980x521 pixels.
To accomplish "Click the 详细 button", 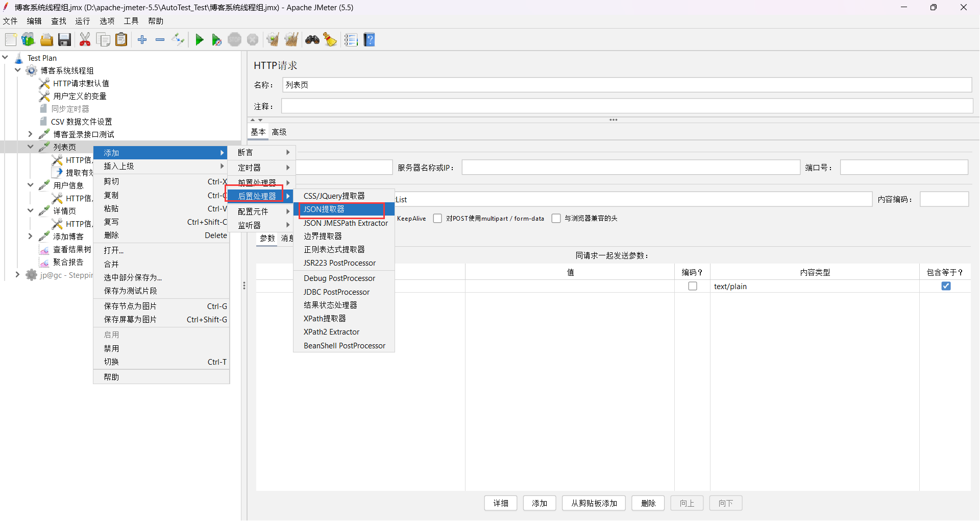I will click(501, 504).
